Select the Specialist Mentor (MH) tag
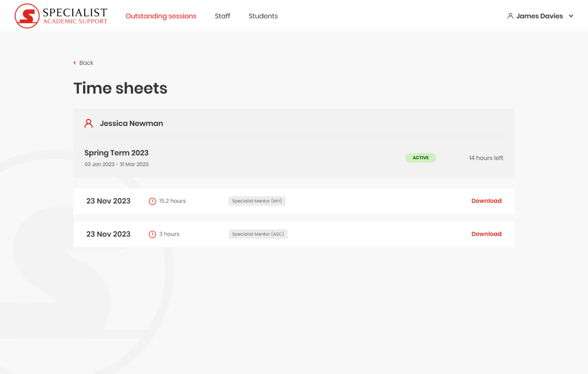588x374 pixels. click(257, 201)
